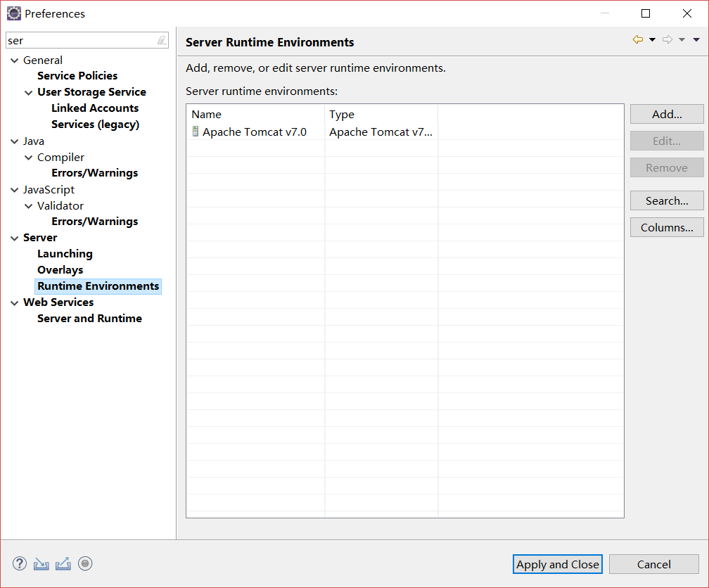Sort by the Type column header
Viewport: 709px width, 588px height.
[x=381, y=115]
